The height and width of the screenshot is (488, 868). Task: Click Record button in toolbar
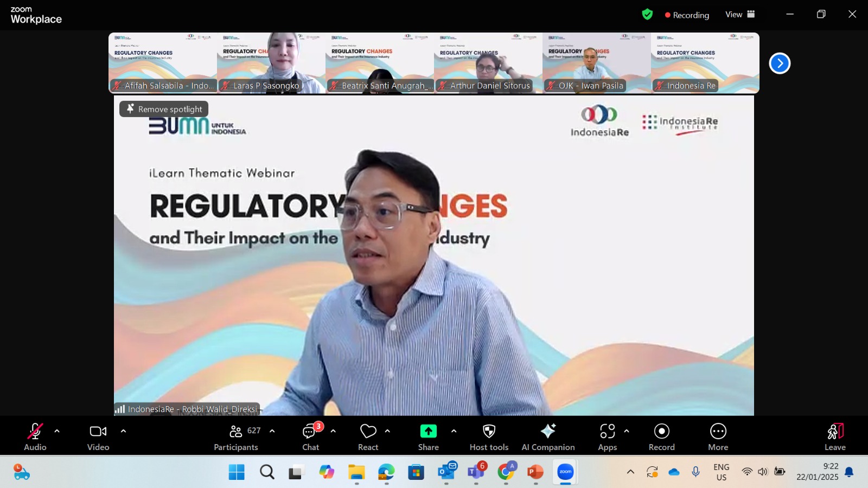tap(662, 437)
